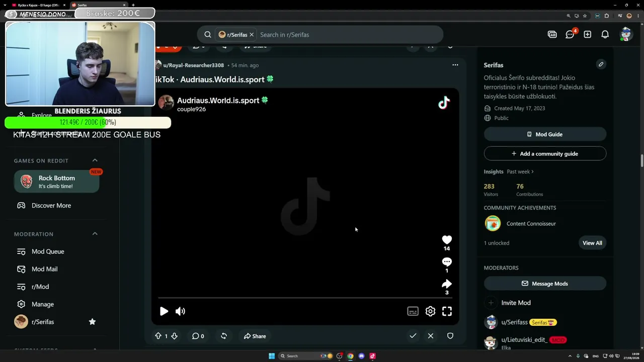The height and width of the screenshot is (362, 644).
Task: Collapse the Games on Reddit section
Action: tap(95, 160)
